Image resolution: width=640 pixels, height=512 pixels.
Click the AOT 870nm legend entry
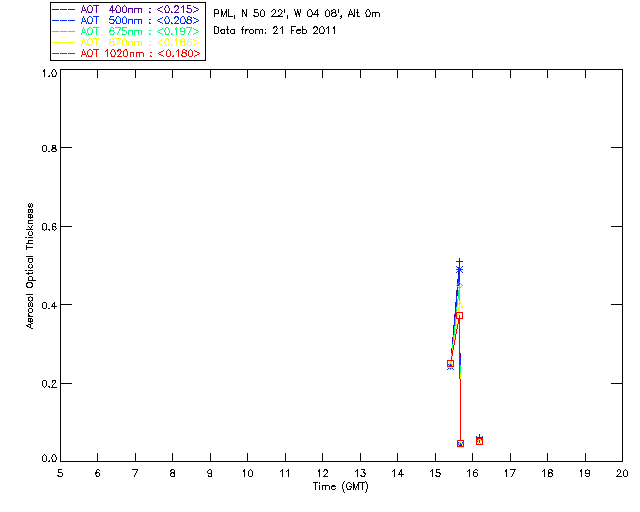(126, 42)
